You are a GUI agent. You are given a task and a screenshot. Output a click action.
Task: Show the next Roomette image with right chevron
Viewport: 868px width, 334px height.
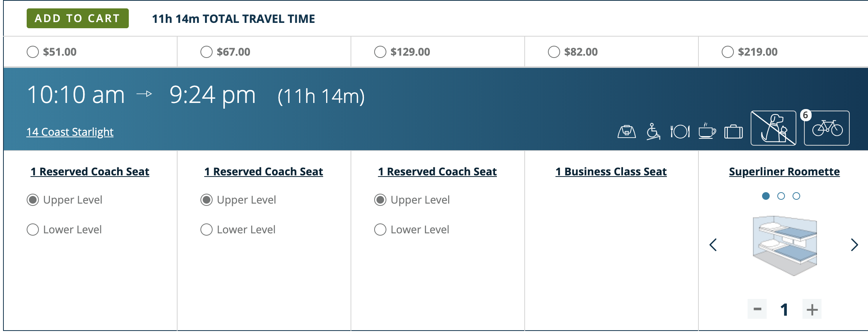tap(854, 245)
